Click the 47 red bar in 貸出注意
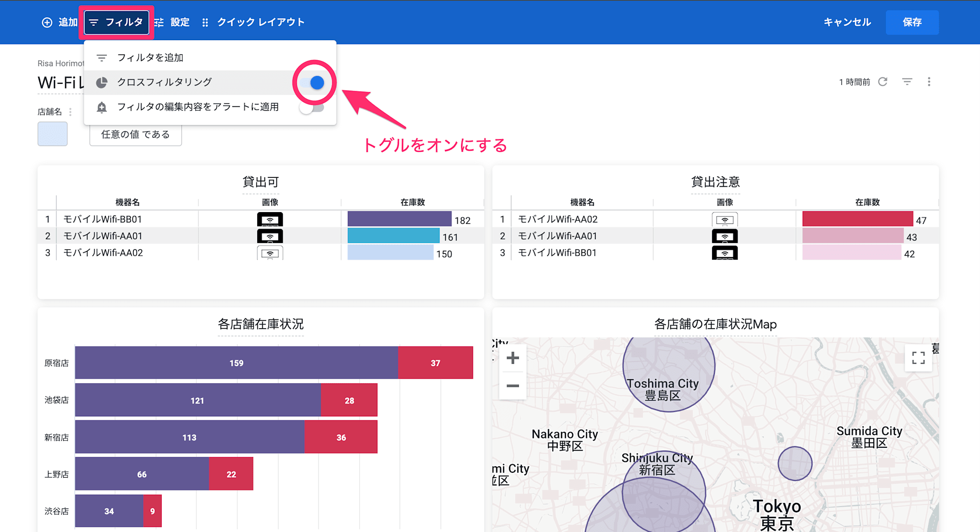980x532 pixels. (x=857, y=219)
